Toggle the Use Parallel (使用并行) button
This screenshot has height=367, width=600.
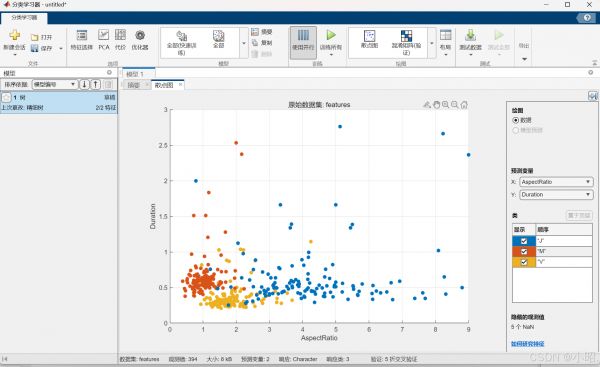303,42
